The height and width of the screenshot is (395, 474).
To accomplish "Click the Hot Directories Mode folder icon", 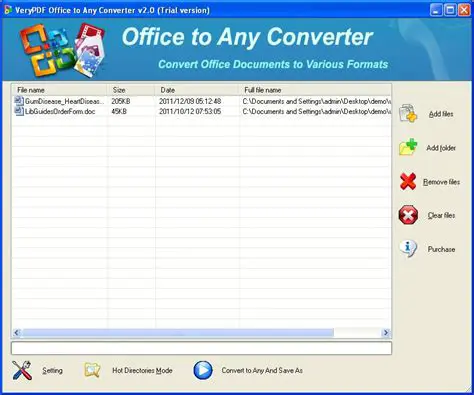I will point(92,370).
